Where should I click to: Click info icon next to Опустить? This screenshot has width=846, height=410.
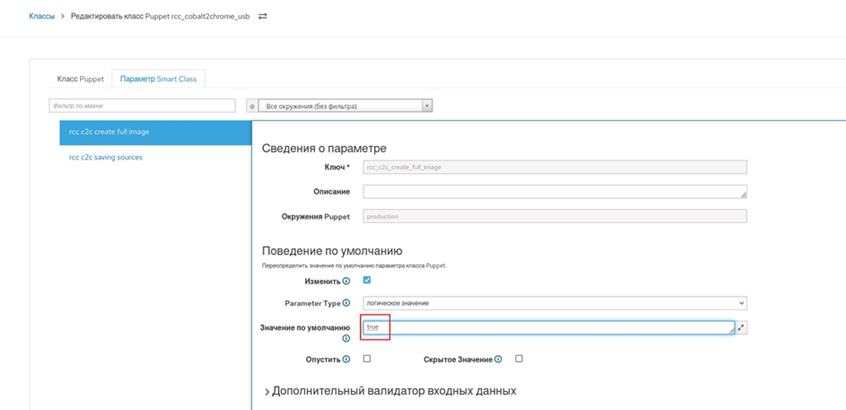coord(346,359)
